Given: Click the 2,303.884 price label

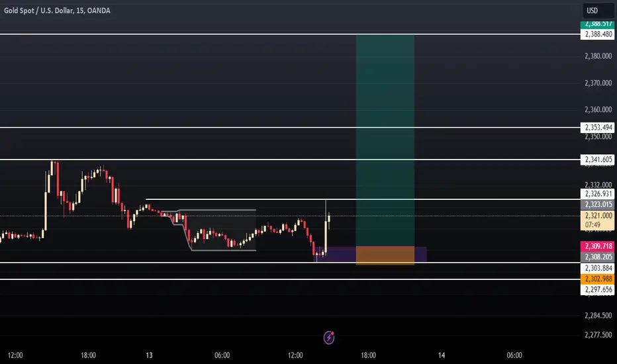Looking at the screenshot, I should click(x=597, y=268).
